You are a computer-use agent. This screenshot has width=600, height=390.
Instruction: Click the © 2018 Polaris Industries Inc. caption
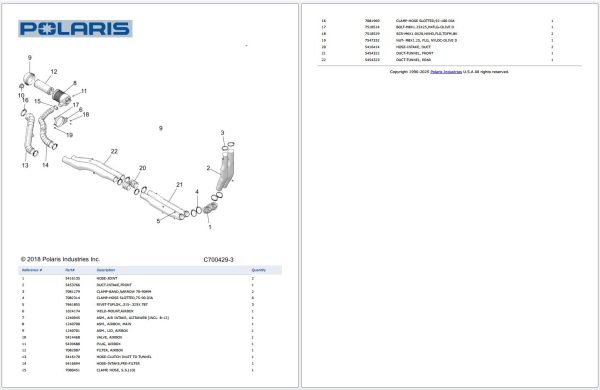click(x=60, y=259)
